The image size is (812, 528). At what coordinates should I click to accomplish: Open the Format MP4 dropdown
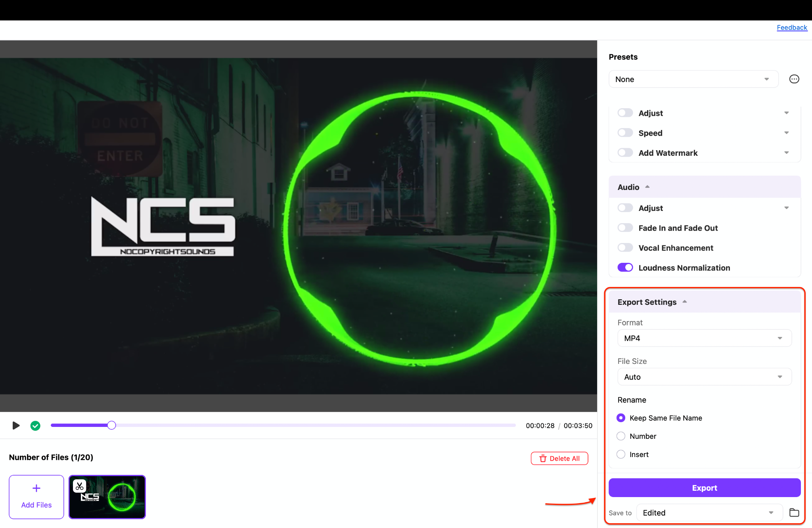705,338
